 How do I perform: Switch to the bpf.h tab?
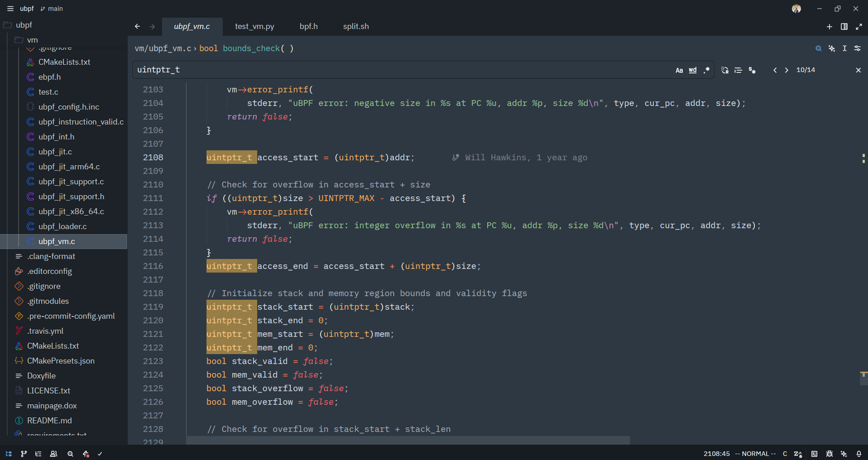pos(308,27)
